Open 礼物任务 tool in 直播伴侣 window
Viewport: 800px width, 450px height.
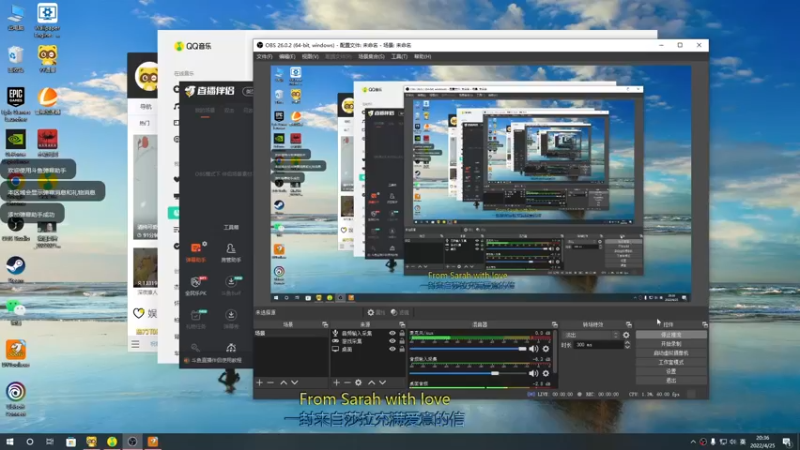[x=196, y=319]
